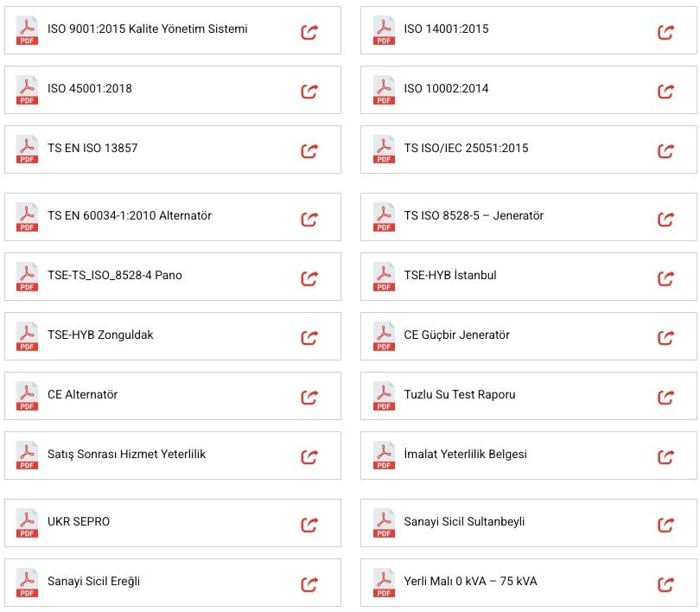Click PDF icon for TSE-TS_ISO_8528-4 Pano
The height and width of the screenshot is (612, 700).
click(x=28, y=277)
